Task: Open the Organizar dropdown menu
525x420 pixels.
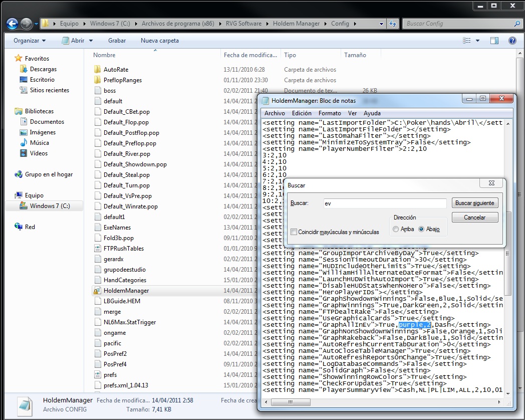Action: [x=30, y=41]
